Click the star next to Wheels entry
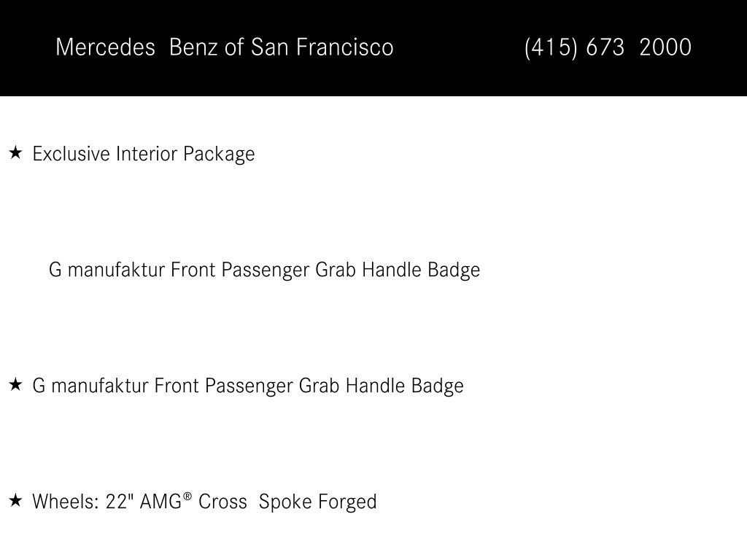The height and width of the screenshot is (560, 747). [x=16, y=500]
